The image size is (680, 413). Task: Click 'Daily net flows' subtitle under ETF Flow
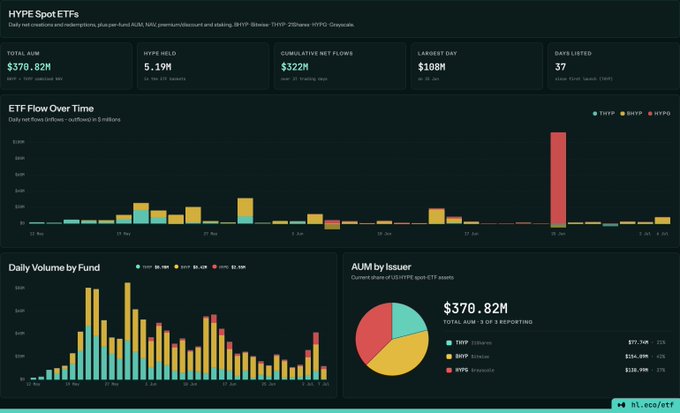pos(64,119)
